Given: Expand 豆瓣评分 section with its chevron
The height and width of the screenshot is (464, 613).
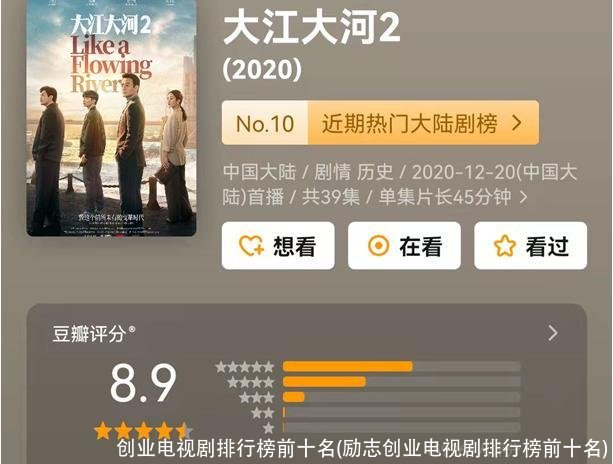Looking at the screenshot, I should pyautogui.click(x=553, y=333).
